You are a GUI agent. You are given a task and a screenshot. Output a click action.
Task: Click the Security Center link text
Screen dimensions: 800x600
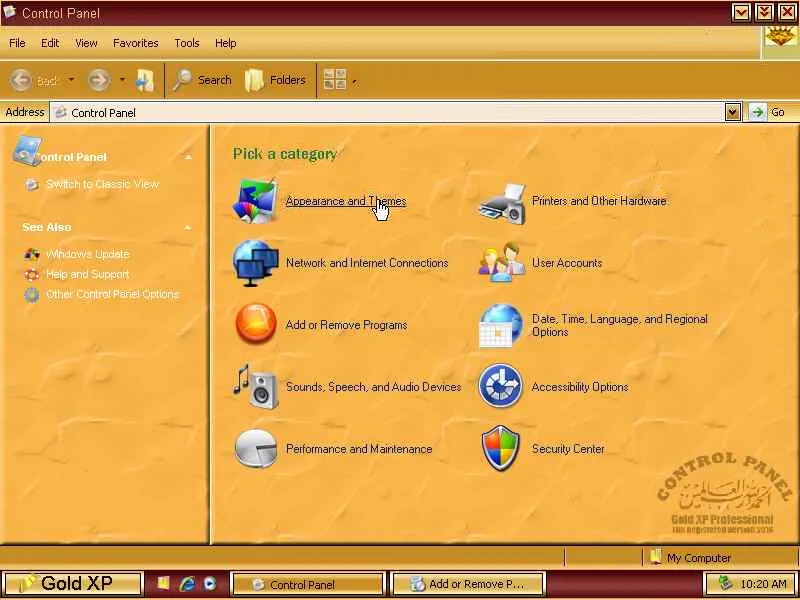coord(568,449)
